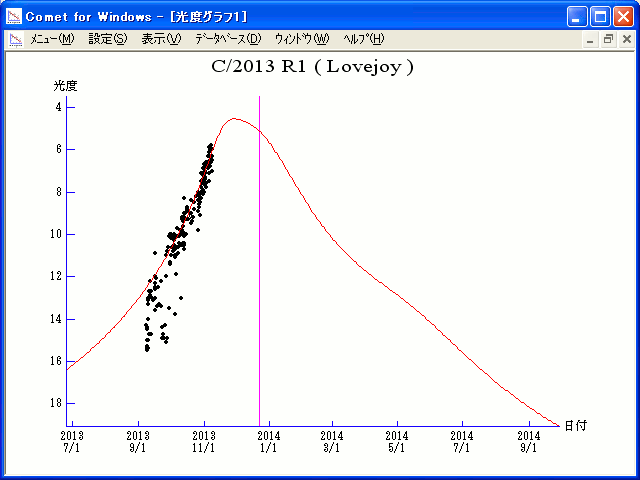This screenshot has height=480, width=640.
Task: Click magnitude 4 axis label
Action: point(59,107)
